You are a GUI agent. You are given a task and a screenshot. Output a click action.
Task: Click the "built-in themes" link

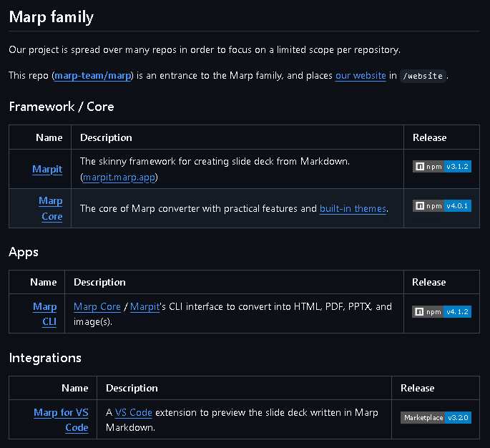click(353, 208)
